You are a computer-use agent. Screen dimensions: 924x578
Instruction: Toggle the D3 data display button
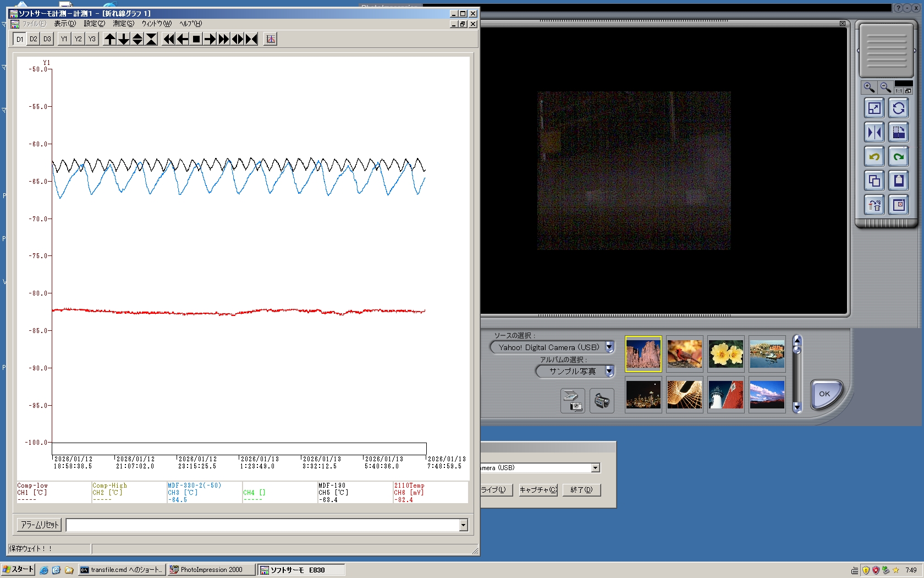click(x=47, y=39)
